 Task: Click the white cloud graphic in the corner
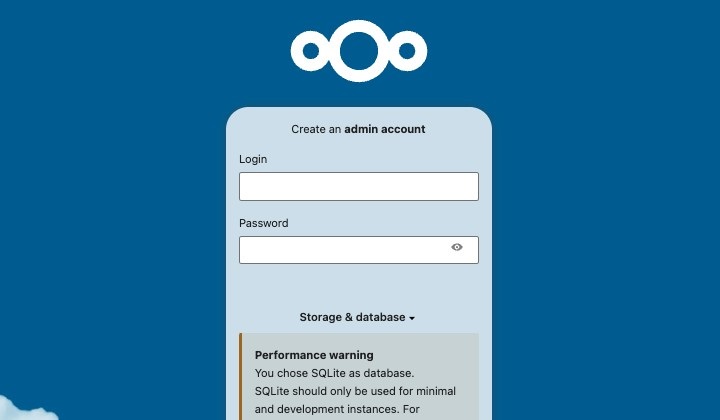pos(30,413)
